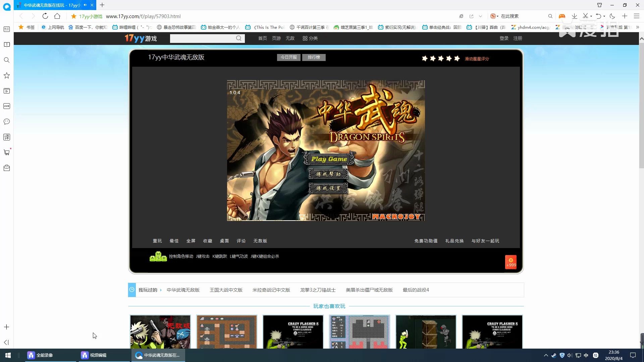This screenshot has width=644, height=362.
Task: Select the 首页 navigation tab
Action: pos(263,39)
